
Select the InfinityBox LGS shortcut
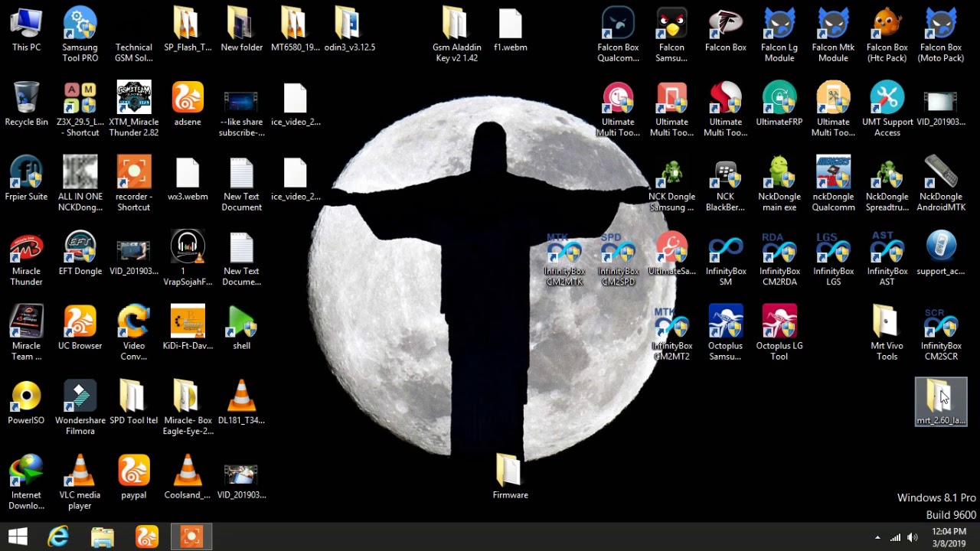click(x=833, y=259)
